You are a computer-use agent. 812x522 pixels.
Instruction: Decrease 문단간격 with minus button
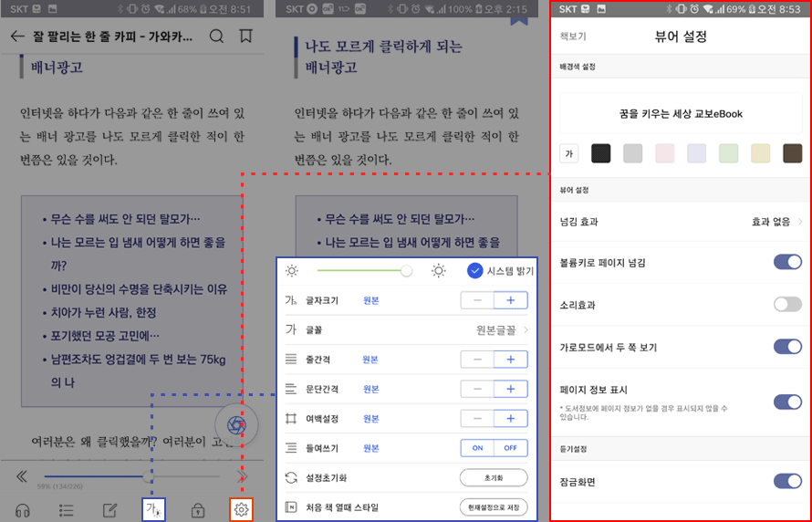pos(477,389)
